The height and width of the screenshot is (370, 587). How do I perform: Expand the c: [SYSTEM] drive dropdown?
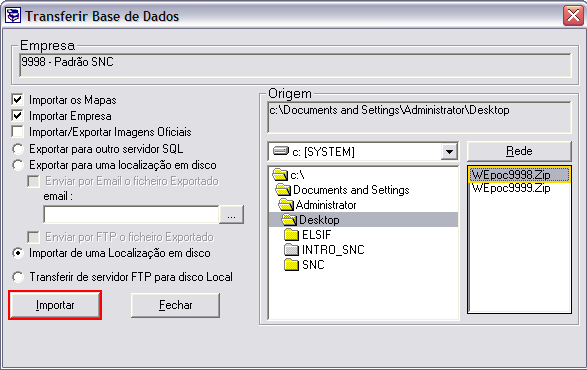449,152
